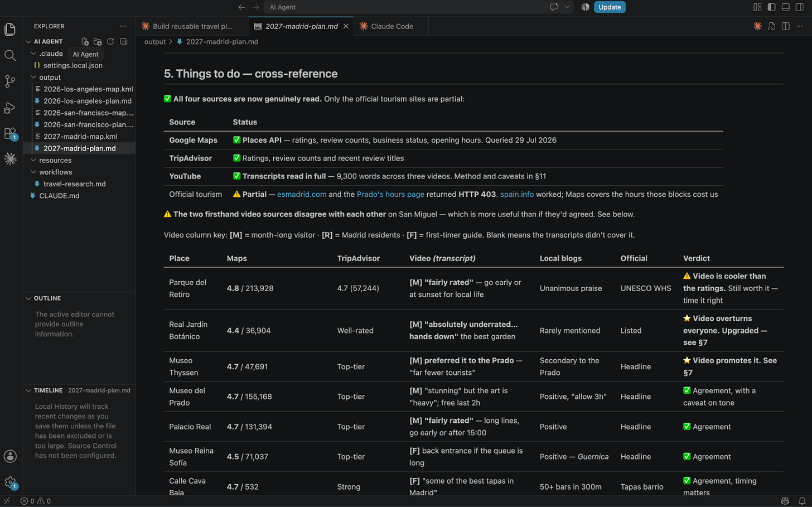Collapse all folders in explorer
This screenshot has width=812, height=507.
tap(124, 42)
